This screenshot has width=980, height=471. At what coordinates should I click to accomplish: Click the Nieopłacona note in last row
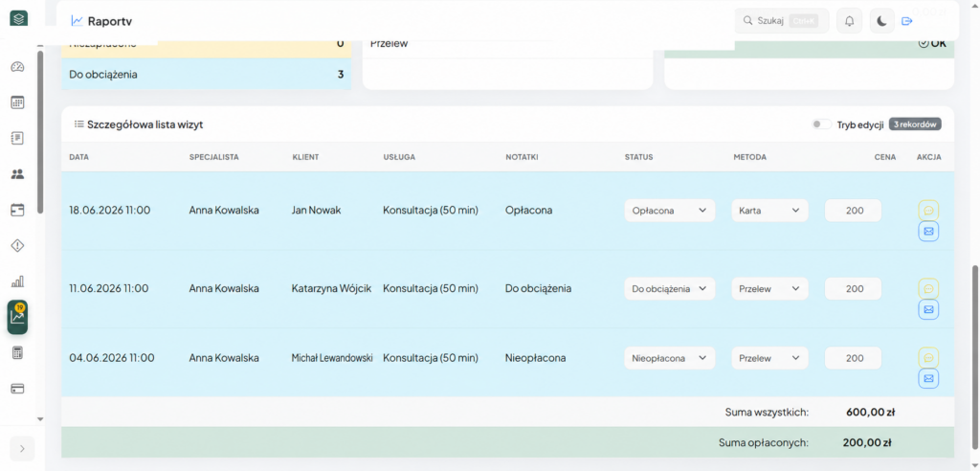(x=536, y=358)
